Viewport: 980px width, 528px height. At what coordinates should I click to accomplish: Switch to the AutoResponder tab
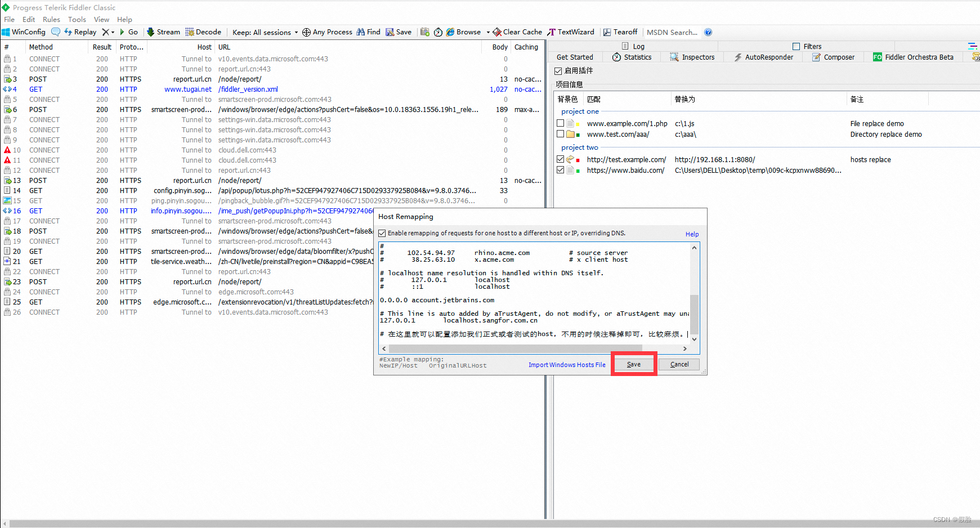point(763,57)
